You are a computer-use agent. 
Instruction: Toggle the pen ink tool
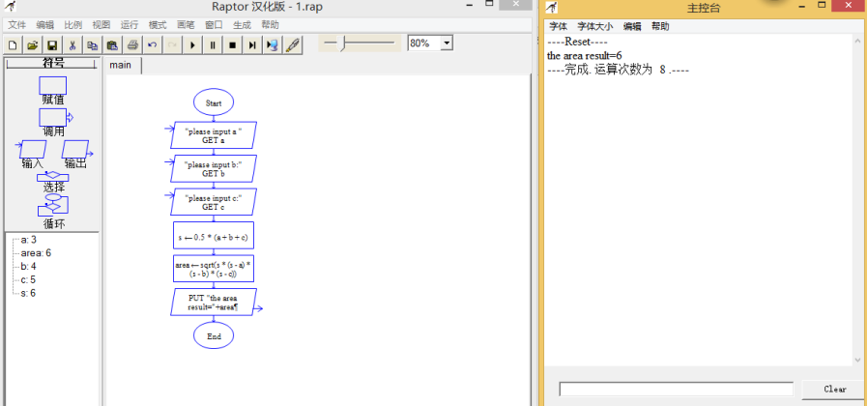[x=292, y=44]
